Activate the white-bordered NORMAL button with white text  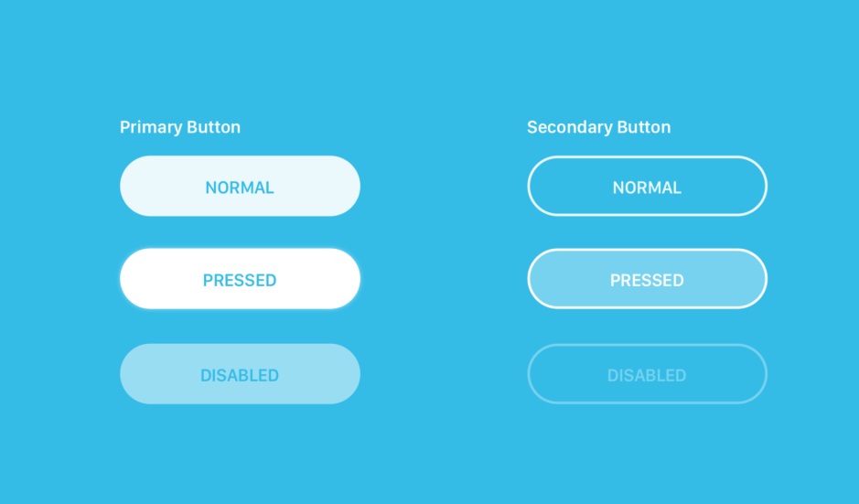pos(647,186)
